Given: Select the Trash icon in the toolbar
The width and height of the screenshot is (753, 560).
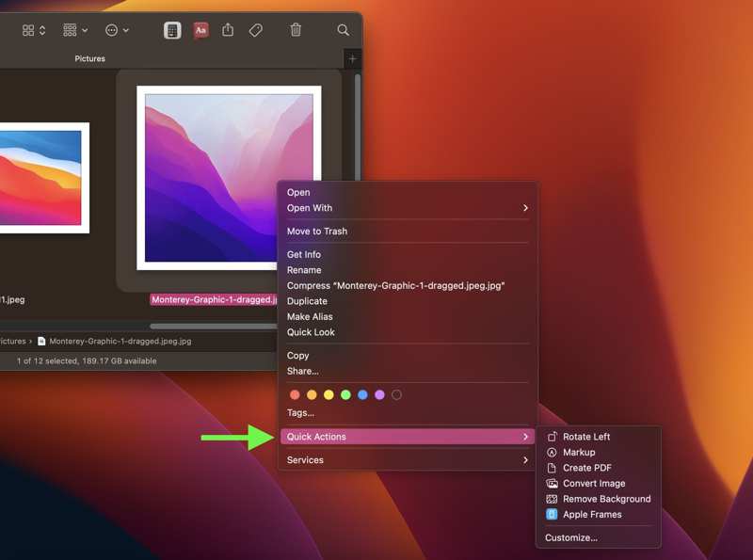Looking at the screenshot, I should tap(295, 30).
